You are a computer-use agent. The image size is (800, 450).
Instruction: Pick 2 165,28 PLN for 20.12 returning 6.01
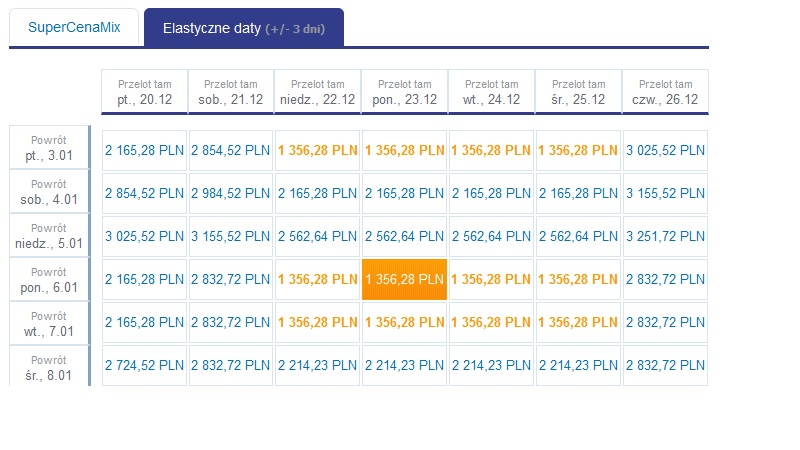144,279
